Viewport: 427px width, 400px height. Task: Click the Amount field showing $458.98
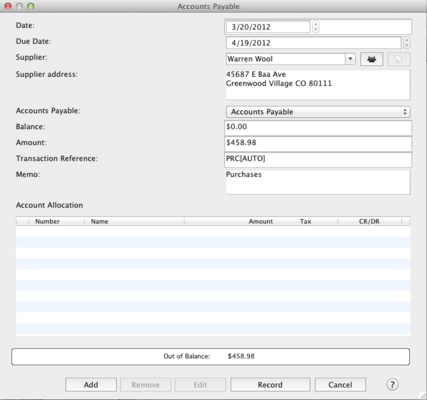coord(318,144)
